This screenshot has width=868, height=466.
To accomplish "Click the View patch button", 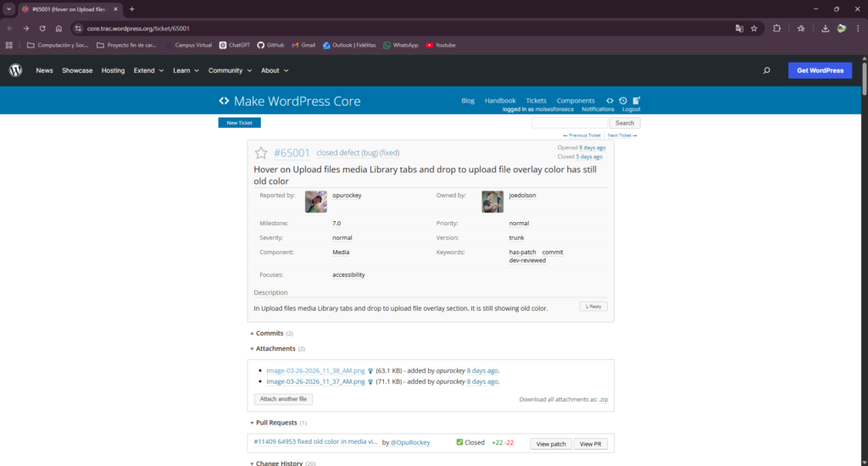I will point(551,444).
